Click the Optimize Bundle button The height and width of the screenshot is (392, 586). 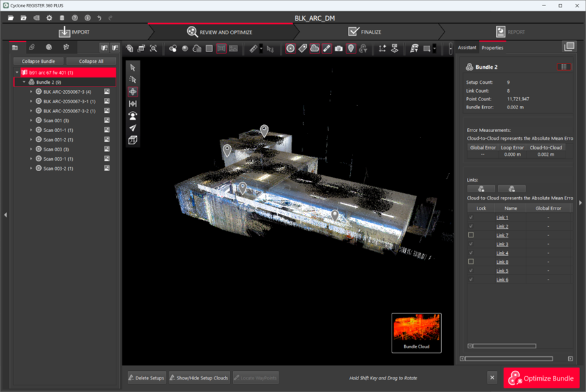click(x=542, y=378)
